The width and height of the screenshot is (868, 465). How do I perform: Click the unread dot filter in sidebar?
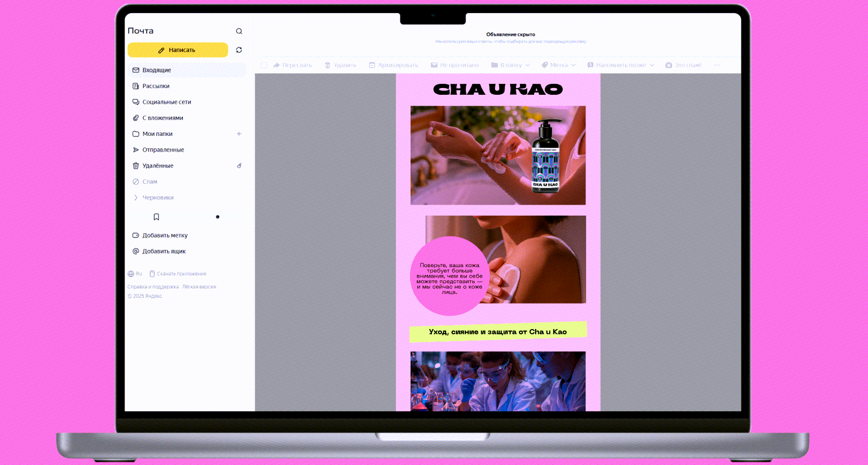pyautogui.click(x=218, y=217)
